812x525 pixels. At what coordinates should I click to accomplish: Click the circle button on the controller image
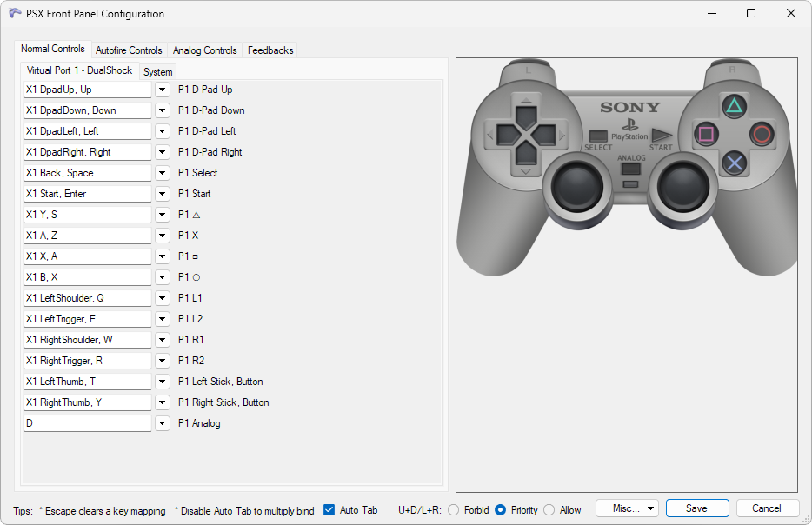[x=762, y=135]
